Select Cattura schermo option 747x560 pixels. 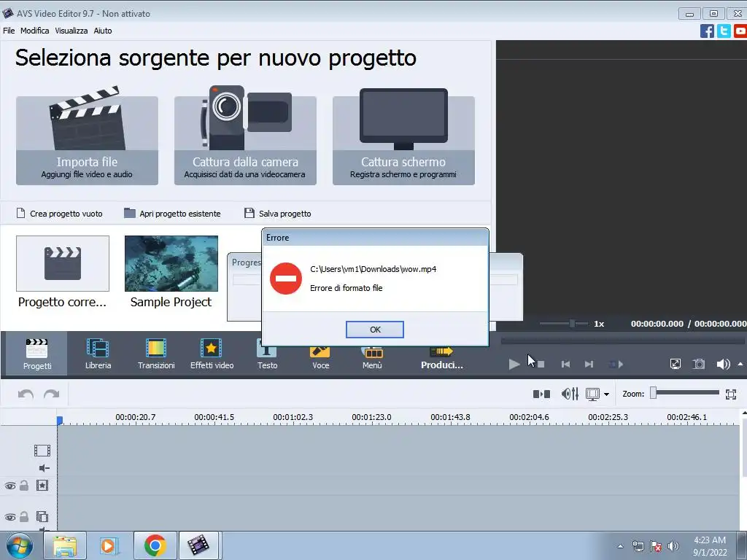click(x=403, y=141)
